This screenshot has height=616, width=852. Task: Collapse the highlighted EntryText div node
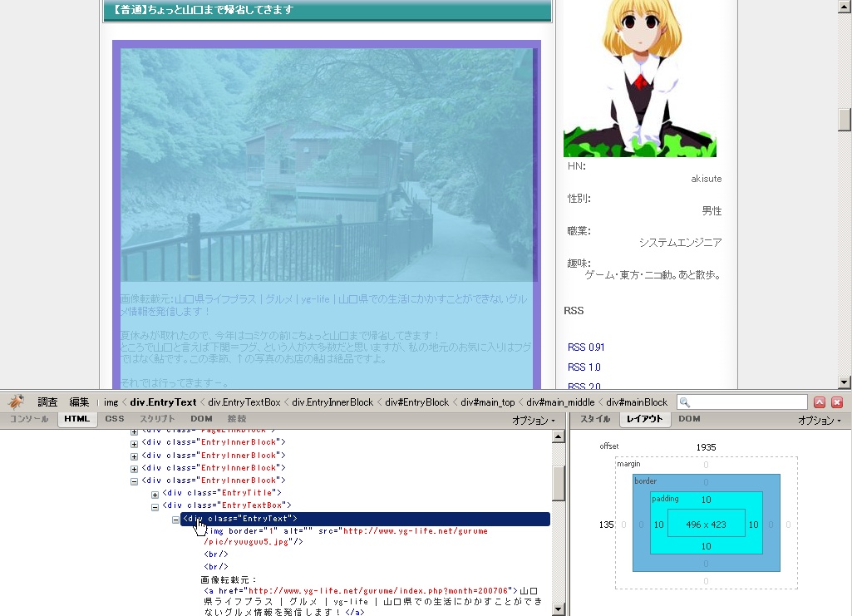click(175, 520)
